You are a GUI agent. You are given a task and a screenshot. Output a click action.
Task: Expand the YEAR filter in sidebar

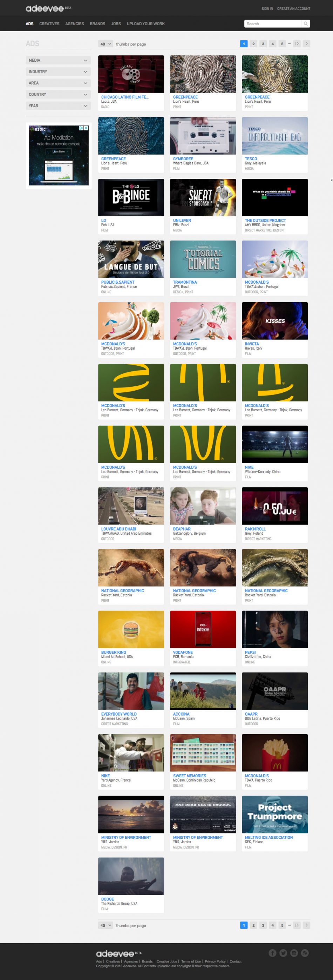[x=59, y=106]
